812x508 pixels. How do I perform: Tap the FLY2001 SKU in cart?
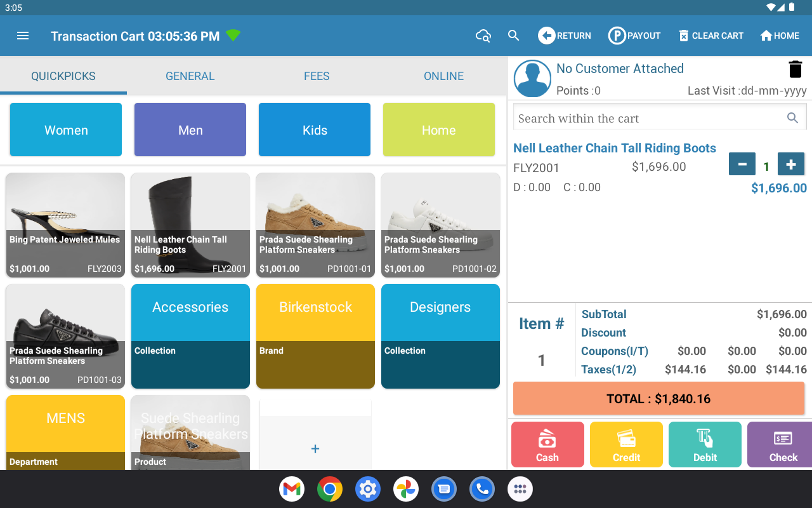point(537,168)
